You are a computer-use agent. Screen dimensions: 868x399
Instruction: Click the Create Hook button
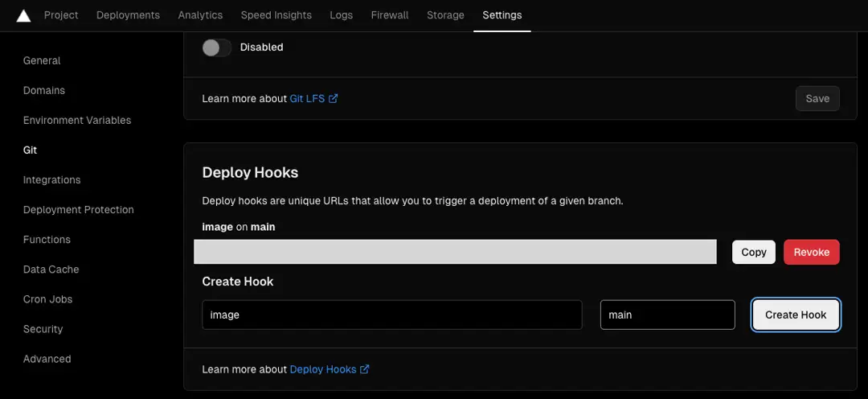click(x=795, y=315)
